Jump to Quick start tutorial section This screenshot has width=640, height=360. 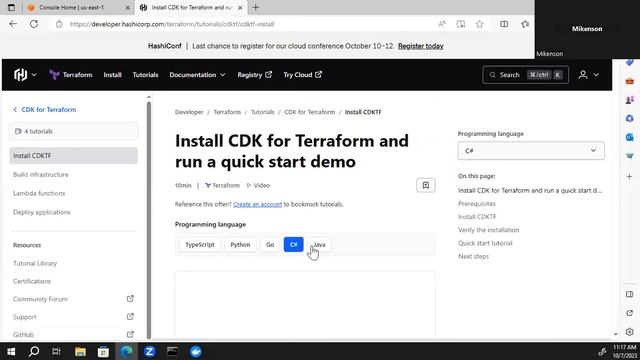[485, 243]
